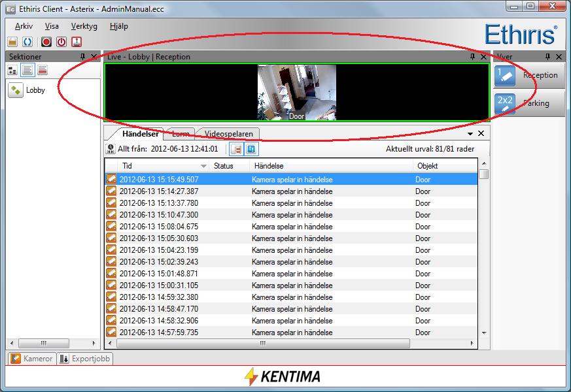571x392 pixels.
Task: Open the Parking 2x2 view
Action: (529, 104)
